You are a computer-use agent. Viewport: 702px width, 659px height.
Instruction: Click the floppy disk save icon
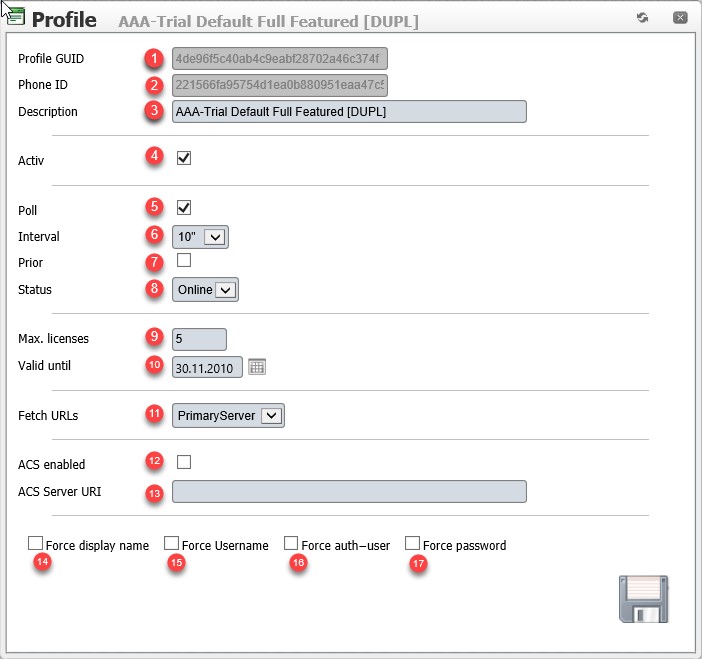click(x=643, y=599)
